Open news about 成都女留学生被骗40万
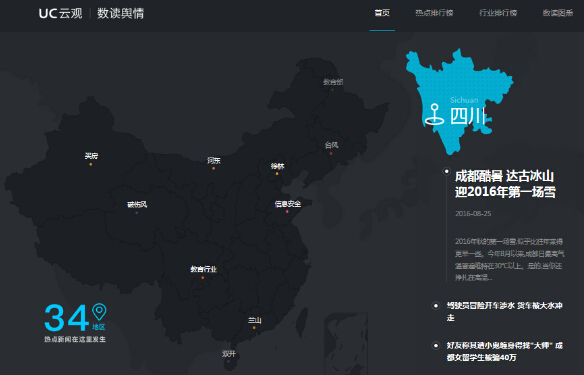The width and height of the screenshot is (584, 375). point(505,351)
